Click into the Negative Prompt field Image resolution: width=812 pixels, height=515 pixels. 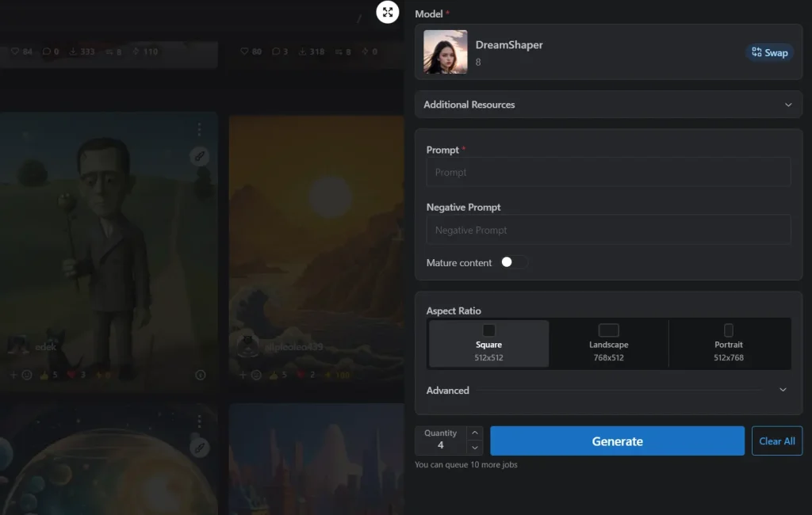pos(608,230)
